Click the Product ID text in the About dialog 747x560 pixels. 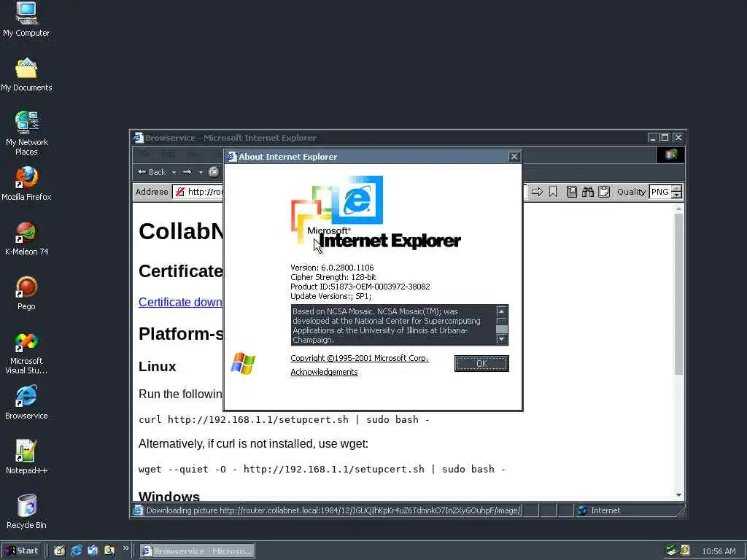360,287
